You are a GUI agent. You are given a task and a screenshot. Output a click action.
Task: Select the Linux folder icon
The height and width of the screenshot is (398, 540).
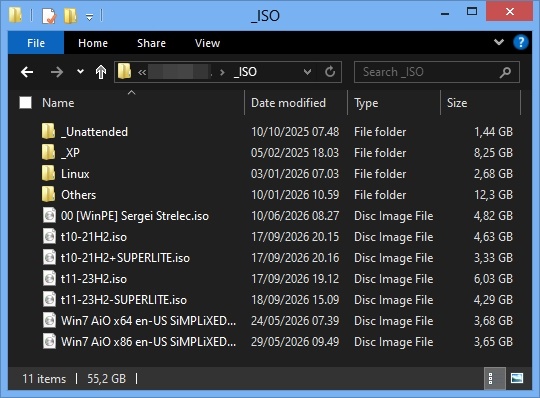point(48,173)
